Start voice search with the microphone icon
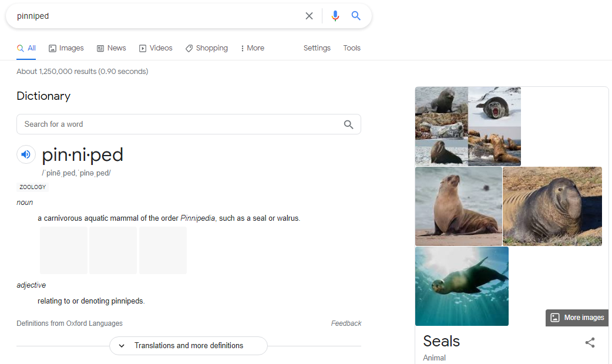612x364 pixels. click(x=335, y=16)
